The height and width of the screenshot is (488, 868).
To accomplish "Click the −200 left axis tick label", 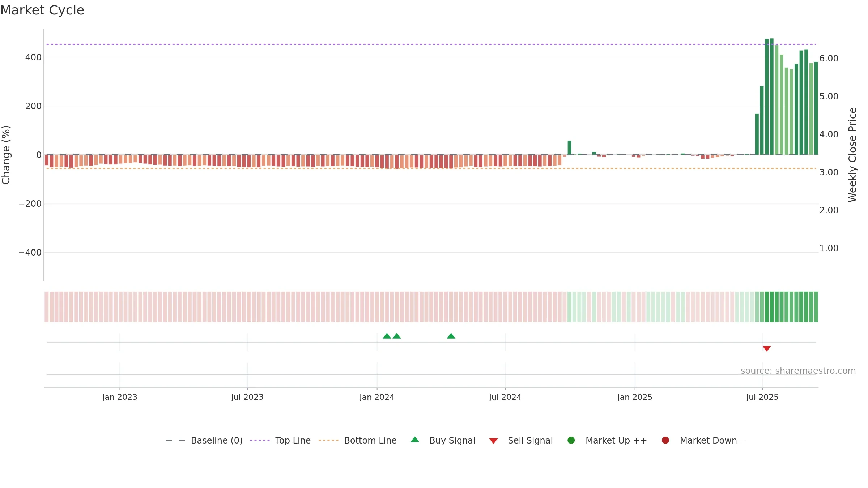I will tap(30, 204).
